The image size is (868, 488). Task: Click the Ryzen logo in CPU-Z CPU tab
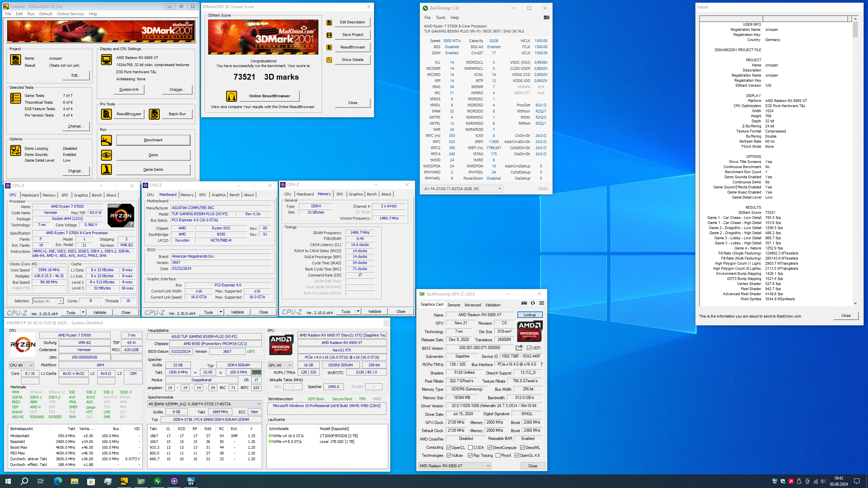coord(121,216)
